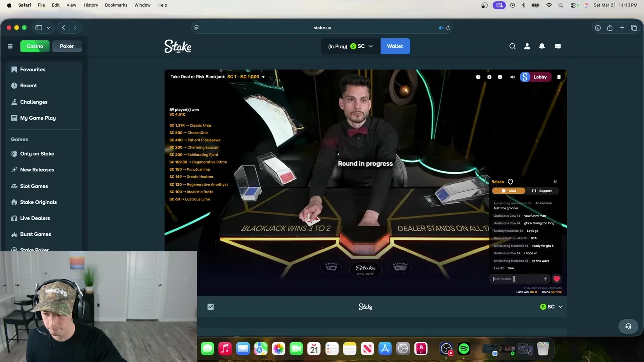Click the exit door icon in game
This screenshot has width=644, height=362.
559,77
